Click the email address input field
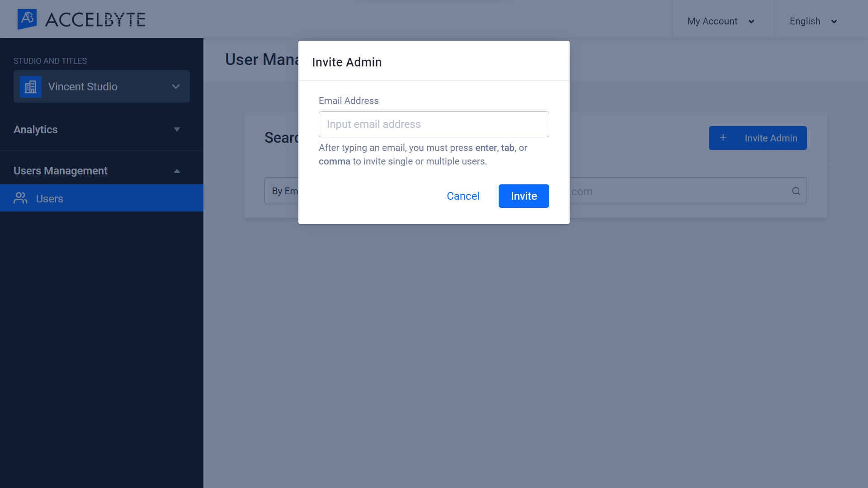The height and width of the screenshot is (488, 868). (434, 124)
